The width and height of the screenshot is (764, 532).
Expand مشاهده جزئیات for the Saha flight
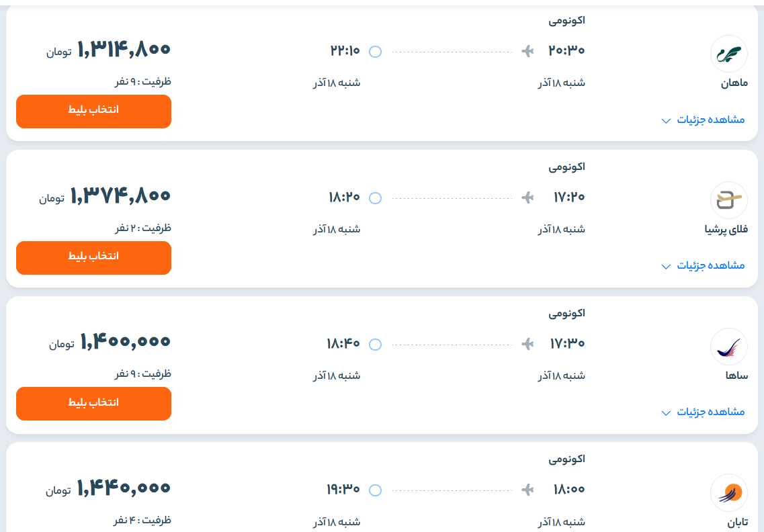(703, 412)
